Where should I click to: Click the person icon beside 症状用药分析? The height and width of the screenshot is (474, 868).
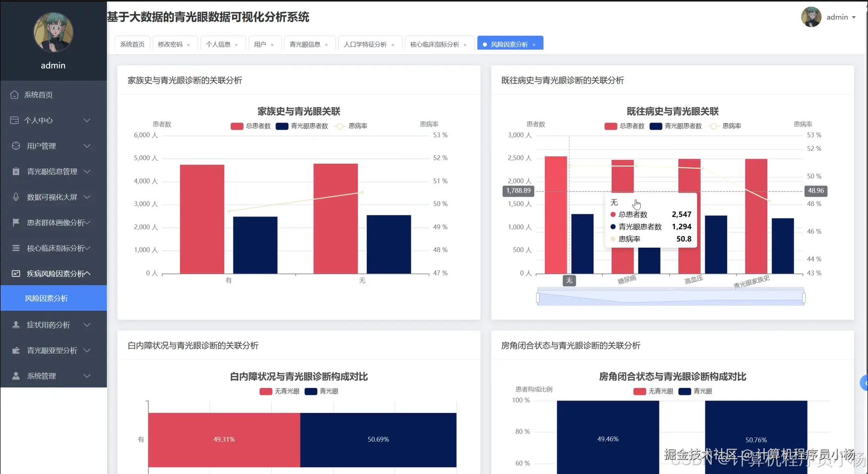16,325
